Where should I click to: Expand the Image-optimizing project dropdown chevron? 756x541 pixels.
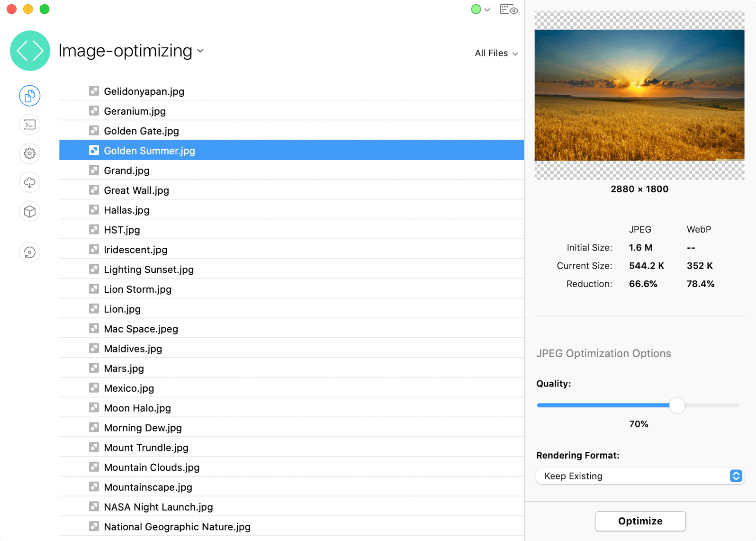[201, 51]
